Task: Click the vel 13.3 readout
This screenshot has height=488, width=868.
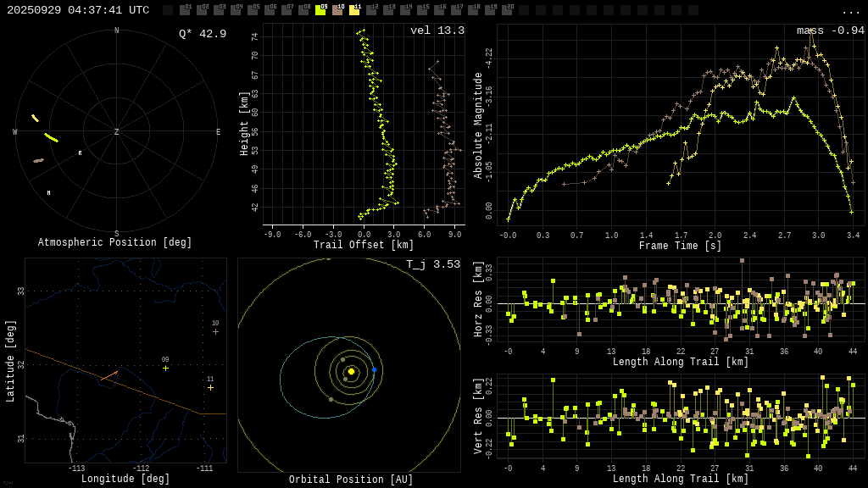Action: coord(437,30)
